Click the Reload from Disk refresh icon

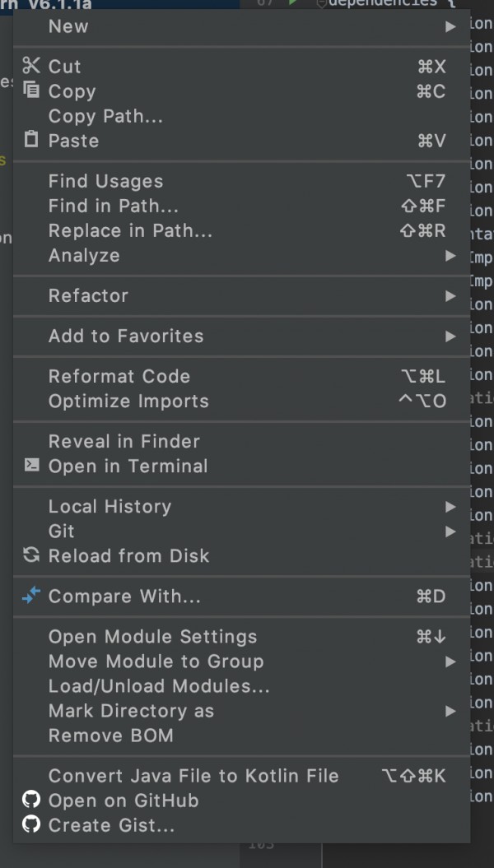[31, 555]
